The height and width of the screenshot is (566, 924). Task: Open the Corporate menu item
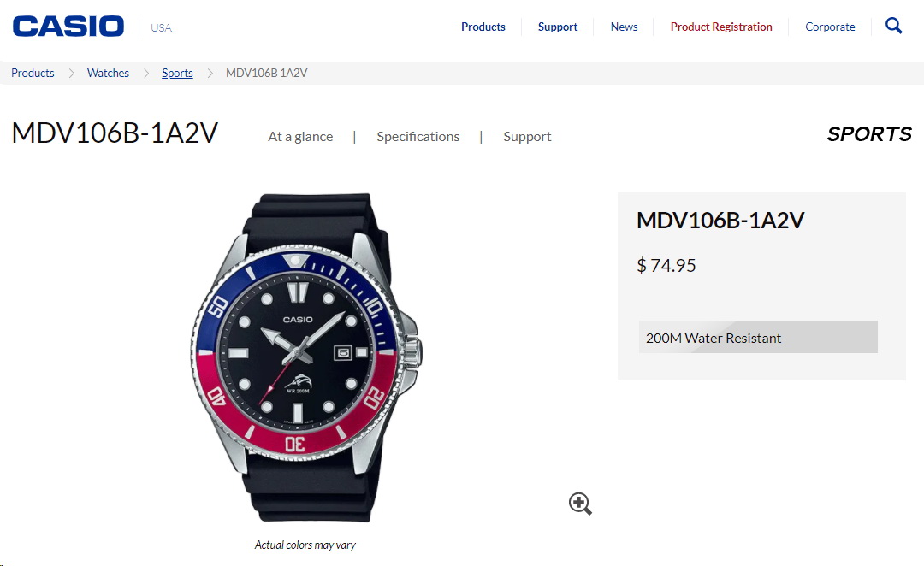[830, 27]
